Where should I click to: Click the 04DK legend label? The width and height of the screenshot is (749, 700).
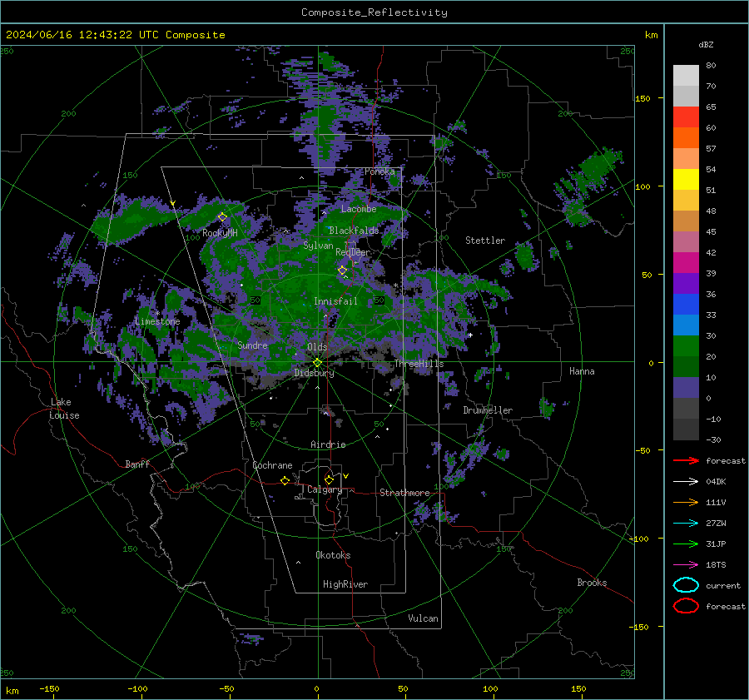716,482
